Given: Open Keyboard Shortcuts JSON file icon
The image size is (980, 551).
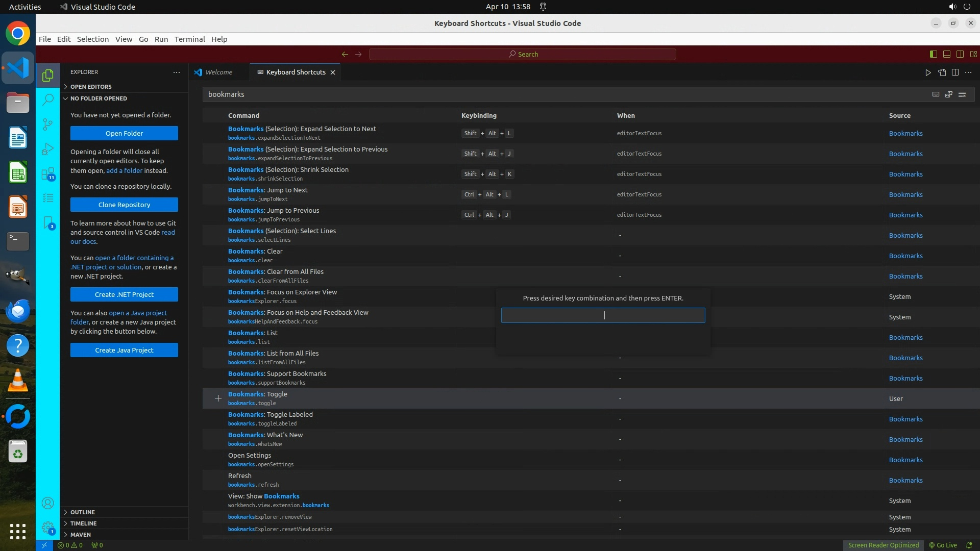Looking at the screenshot, I should point(942,72).
